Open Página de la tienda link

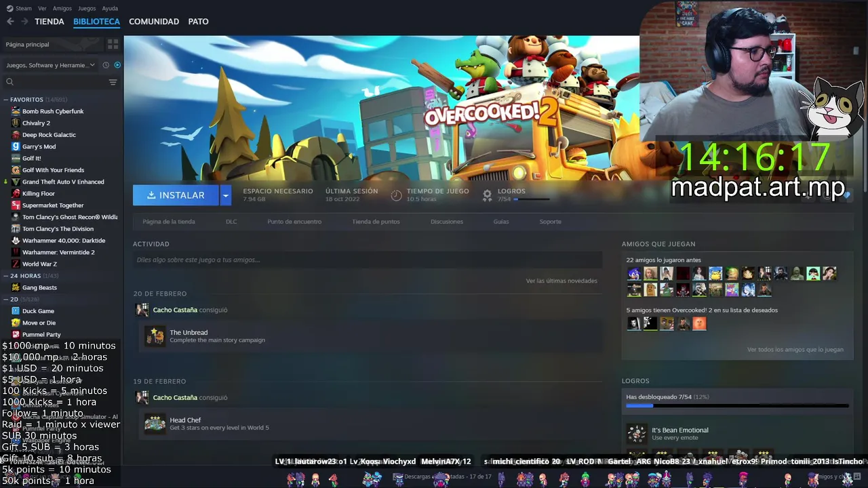pos(169,222)
